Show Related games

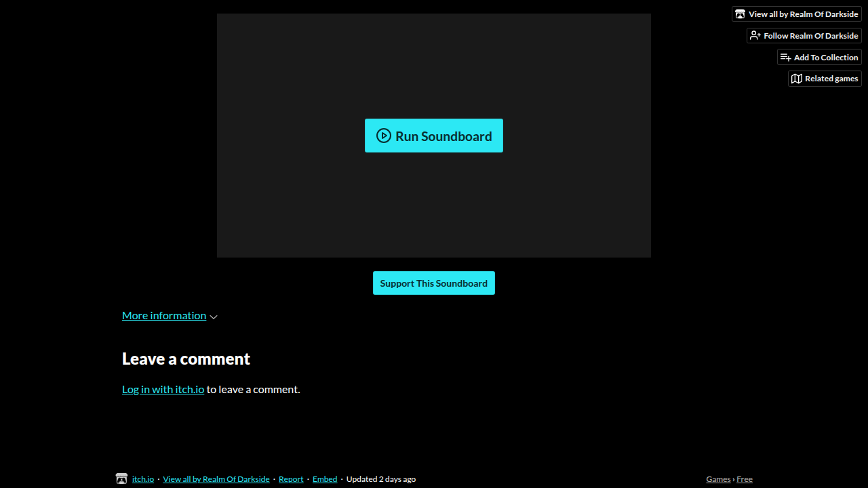[x=825, y=79]
